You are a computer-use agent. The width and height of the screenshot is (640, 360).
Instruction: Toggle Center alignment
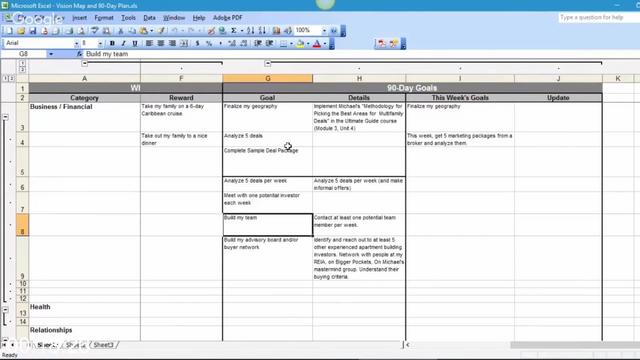[160, 43]
